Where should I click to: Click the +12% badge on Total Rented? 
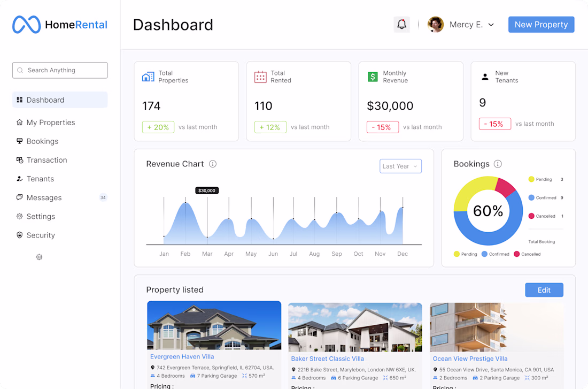point(270,127)
